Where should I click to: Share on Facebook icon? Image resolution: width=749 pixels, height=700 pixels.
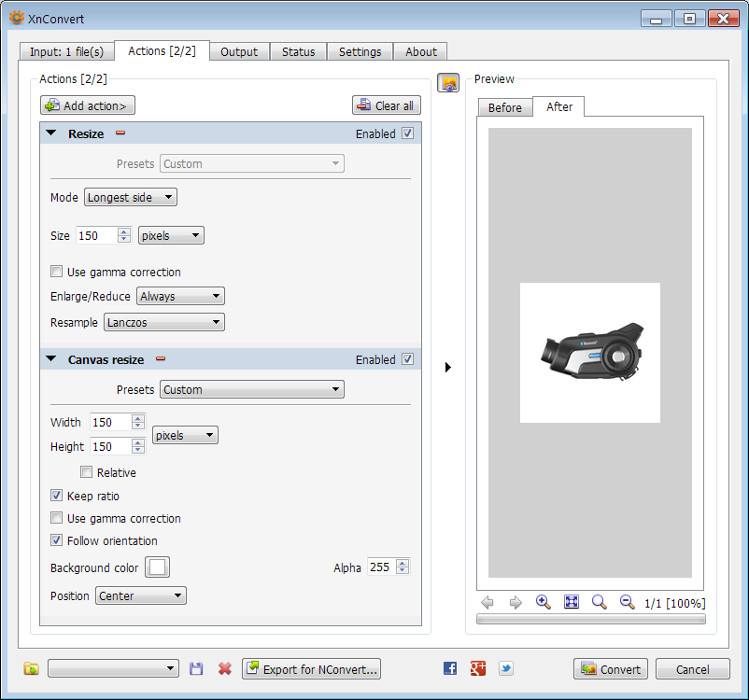[x=450, y=668]
